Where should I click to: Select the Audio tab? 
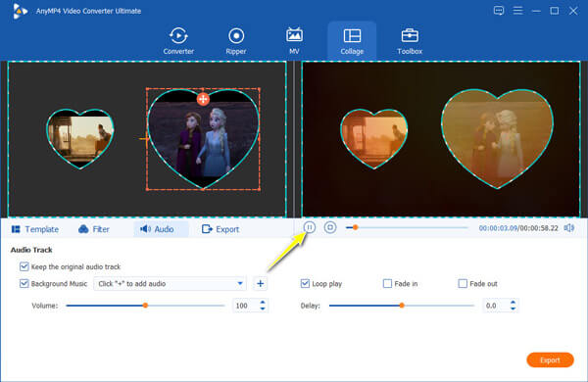[161, 229]
